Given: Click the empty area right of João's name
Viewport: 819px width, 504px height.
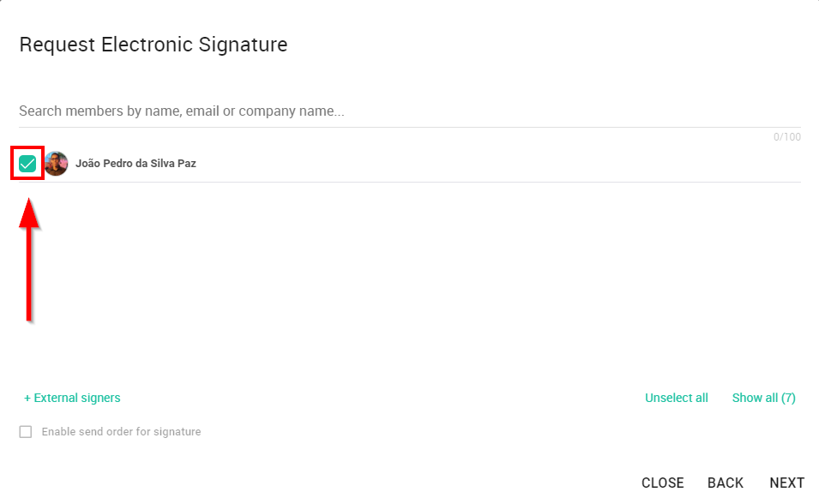Looking at the screenshot, I should (498, 164).
